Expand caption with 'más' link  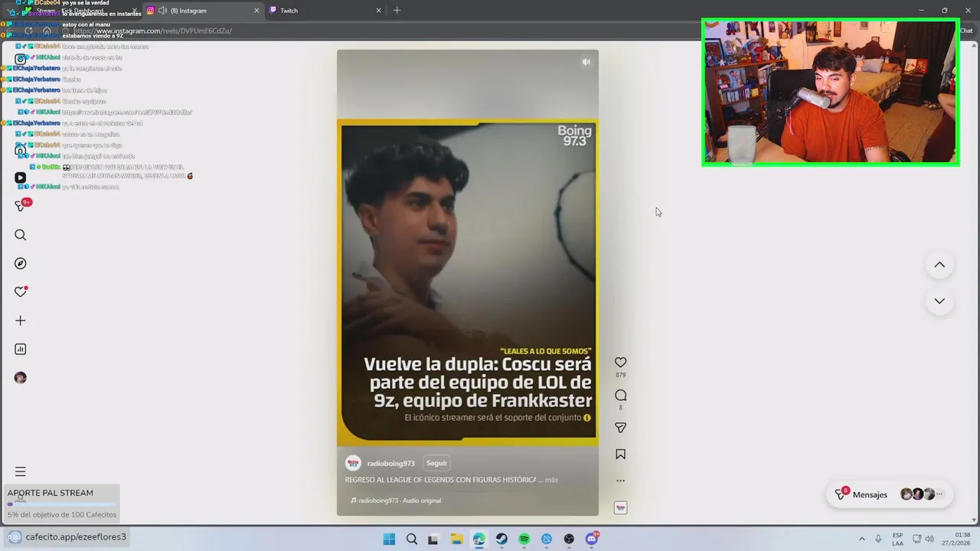(x=551, y=480)
